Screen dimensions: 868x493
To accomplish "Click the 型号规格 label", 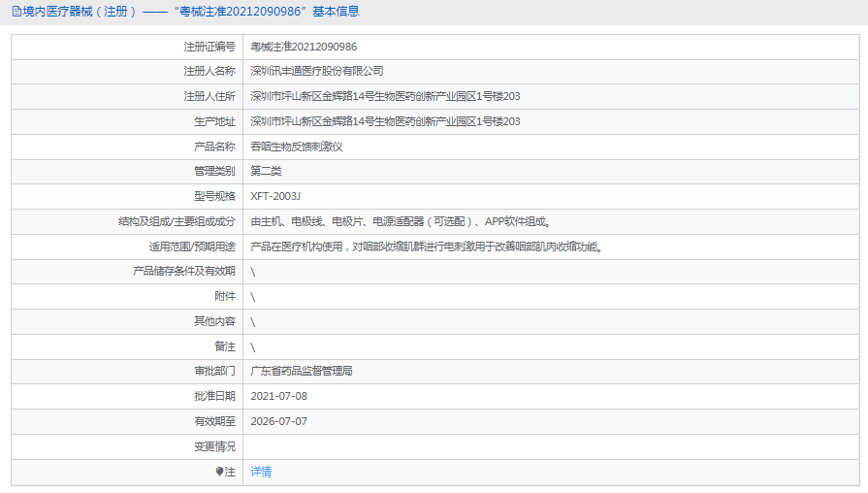I will [214, 196].
